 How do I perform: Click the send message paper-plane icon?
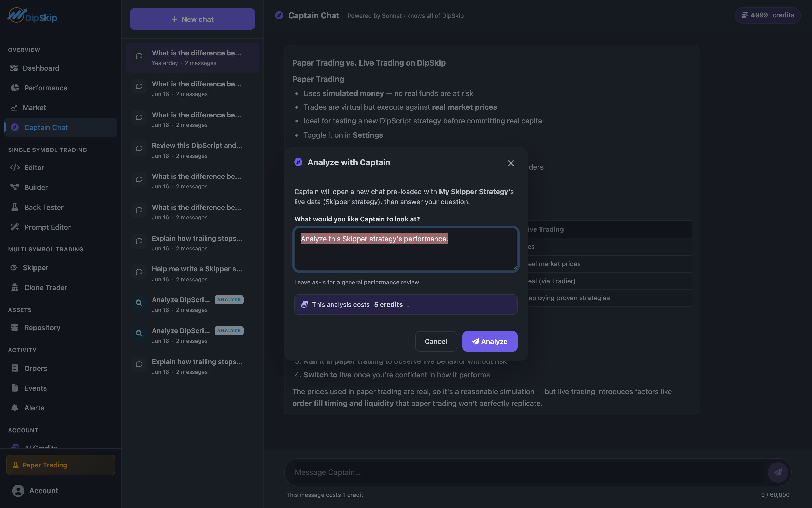[x=778, y=472]
